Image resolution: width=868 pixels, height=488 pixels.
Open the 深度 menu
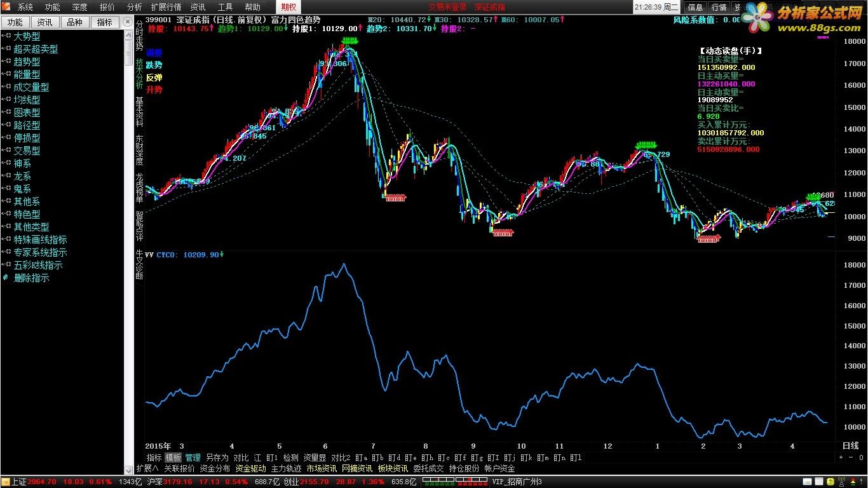(x=80, y=7)
